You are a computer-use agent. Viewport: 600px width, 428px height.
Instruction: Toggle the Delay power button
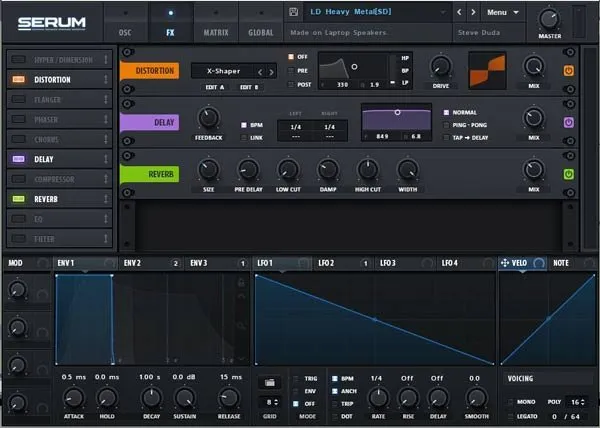[569, 122]
